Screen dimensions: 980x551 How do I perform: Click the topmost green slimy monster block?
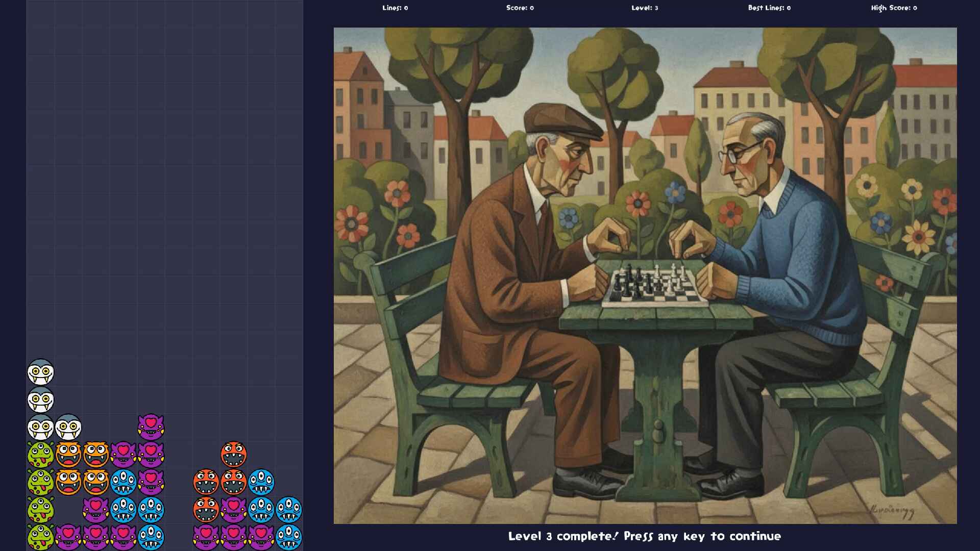tap(40, 455)
